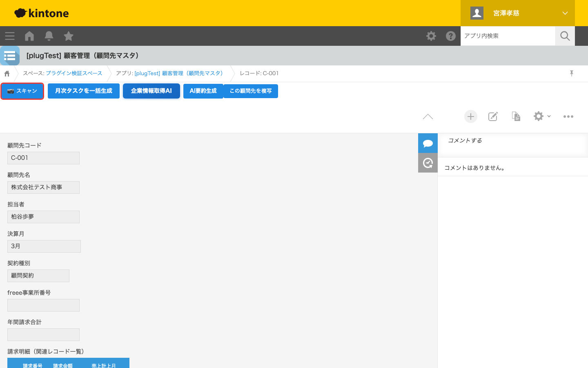
Task: Click the アプリ内検索 search field
Action: [508, 36]
